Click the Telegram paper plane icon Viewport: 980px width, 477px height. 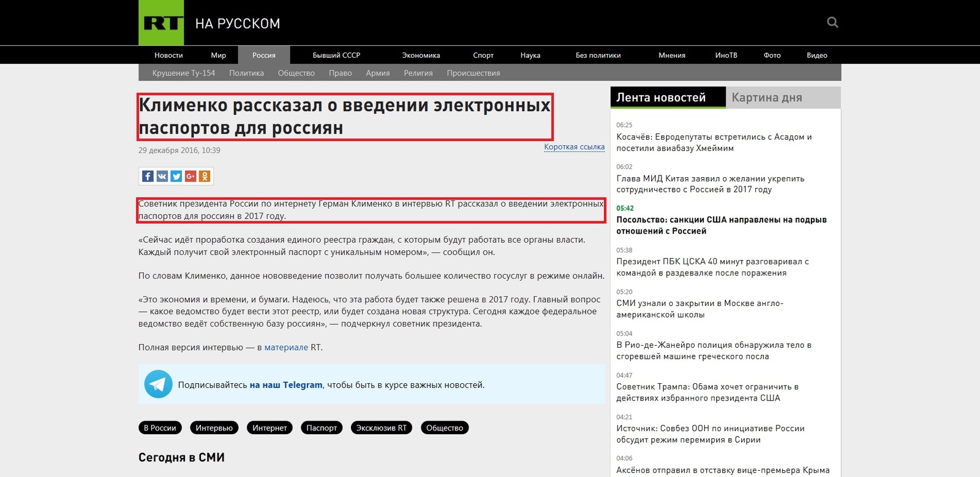(x=159, y=384)
